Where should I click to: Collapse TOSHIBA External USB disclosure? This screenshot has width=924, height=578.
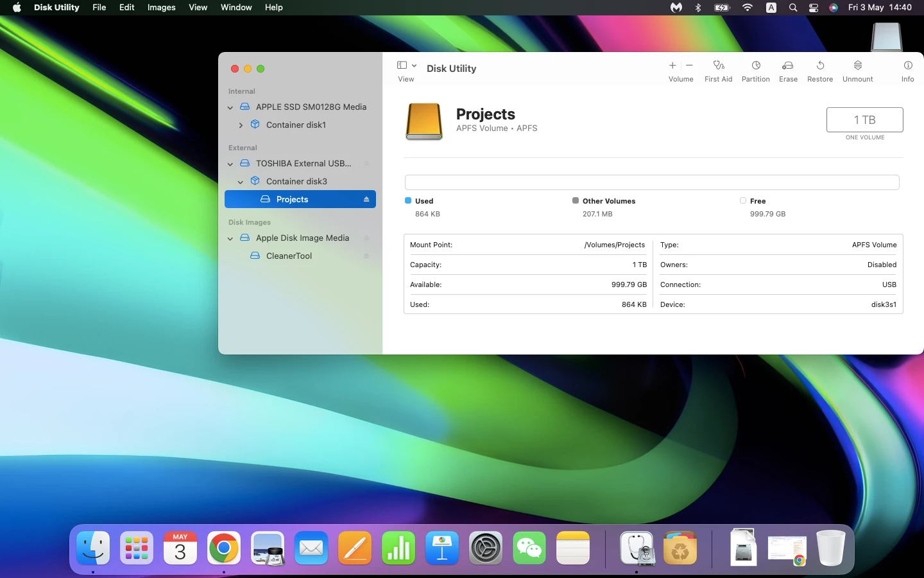pyautogui.click(x=230, y=164)
